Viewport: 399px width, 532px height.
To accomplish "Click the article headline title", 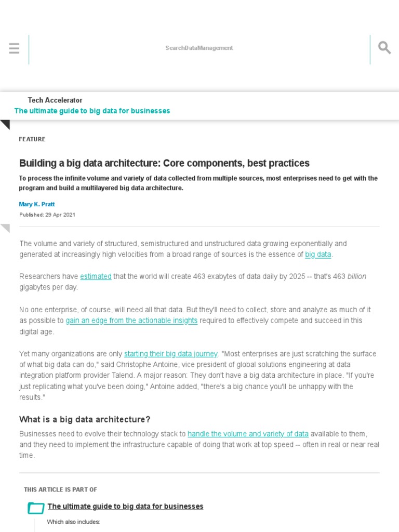I will (164, 163).
